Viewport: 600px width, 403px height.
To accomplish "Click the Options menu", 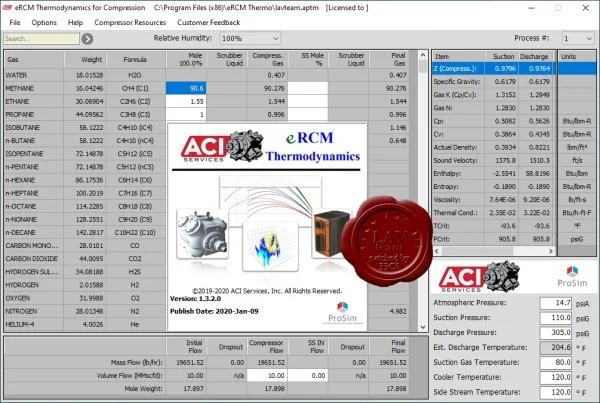I will coord(44,23).
